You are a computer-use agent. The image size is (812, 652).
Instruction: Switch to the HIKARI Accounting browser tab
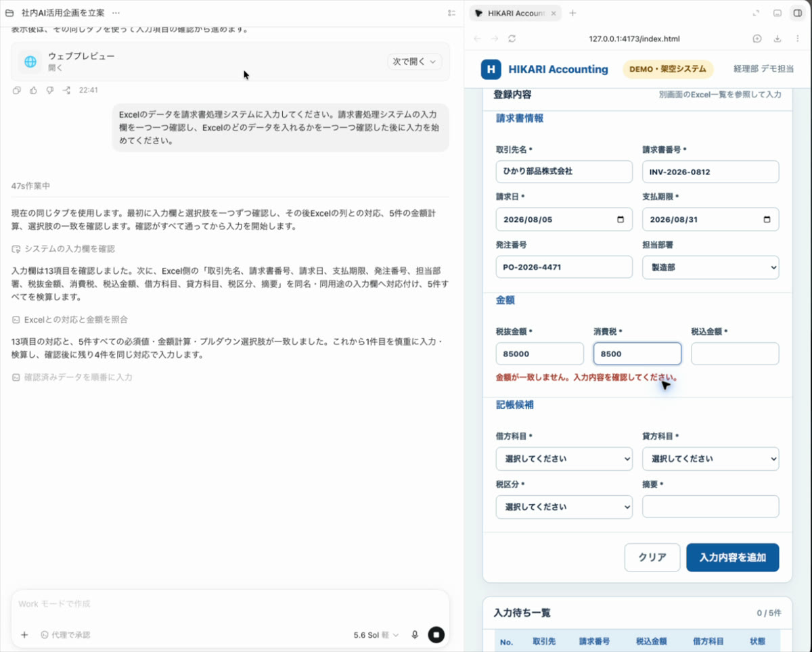pyautogui.click(x=516, y=13)
